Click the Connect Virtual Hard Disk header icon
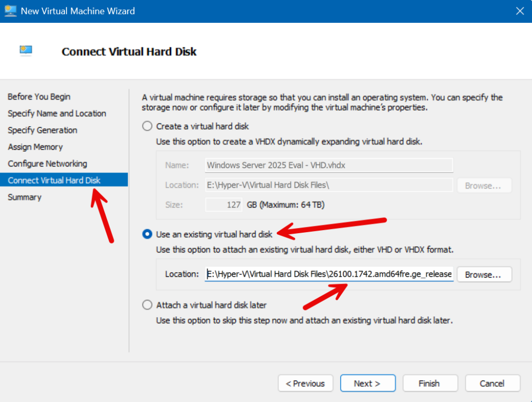This screenshot has width=532, height=402. tap(26, 51)
